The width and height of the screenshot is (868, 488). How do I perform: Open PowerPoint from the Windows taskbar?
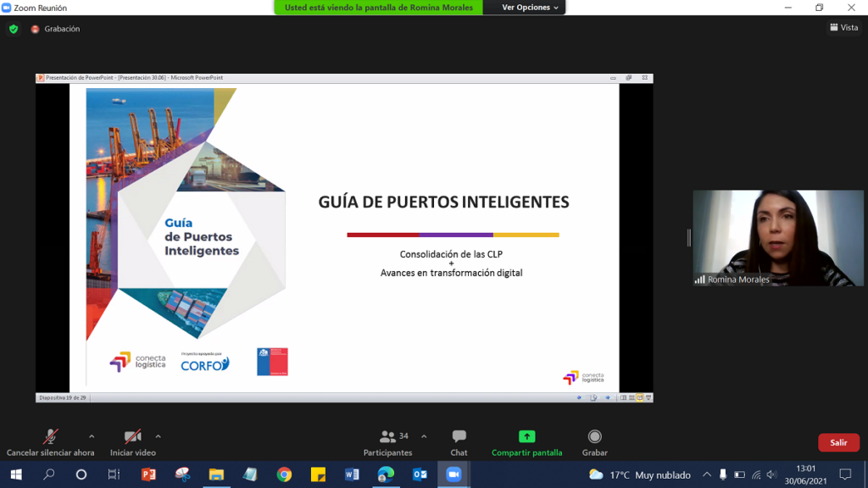pos(148,474)
